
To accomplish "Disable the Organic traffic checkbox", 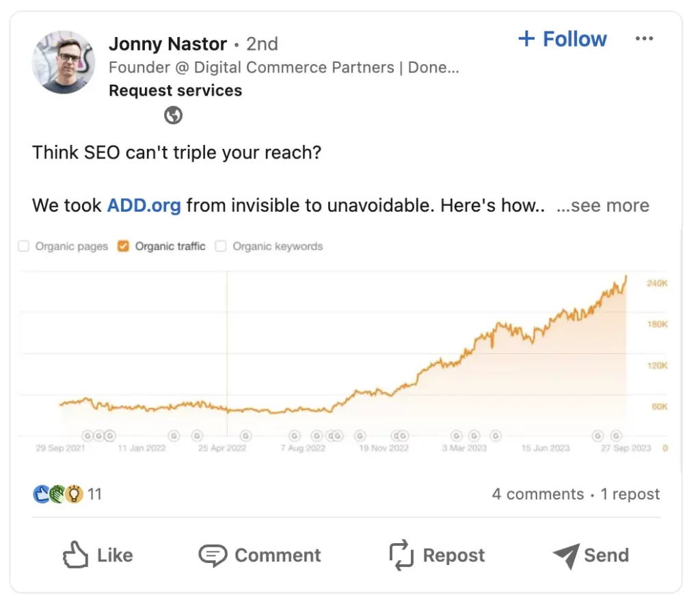I will (124, 246).
